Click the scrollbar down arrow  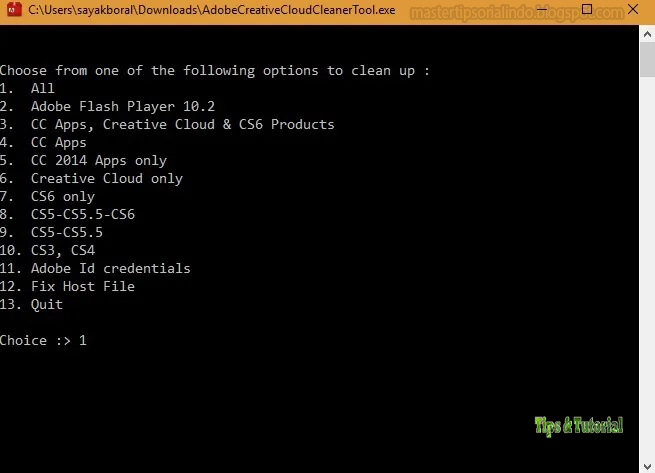(x=647, y=466)
